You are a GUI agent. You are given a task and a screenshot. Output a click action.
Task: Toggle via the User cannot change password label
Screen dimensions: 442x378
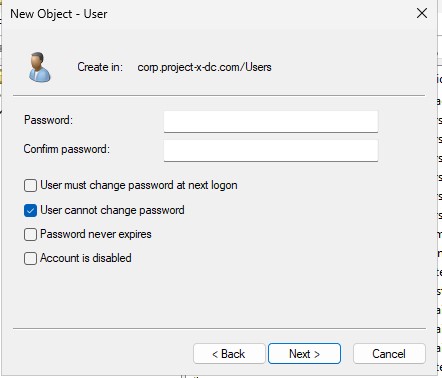click(112, 210)
